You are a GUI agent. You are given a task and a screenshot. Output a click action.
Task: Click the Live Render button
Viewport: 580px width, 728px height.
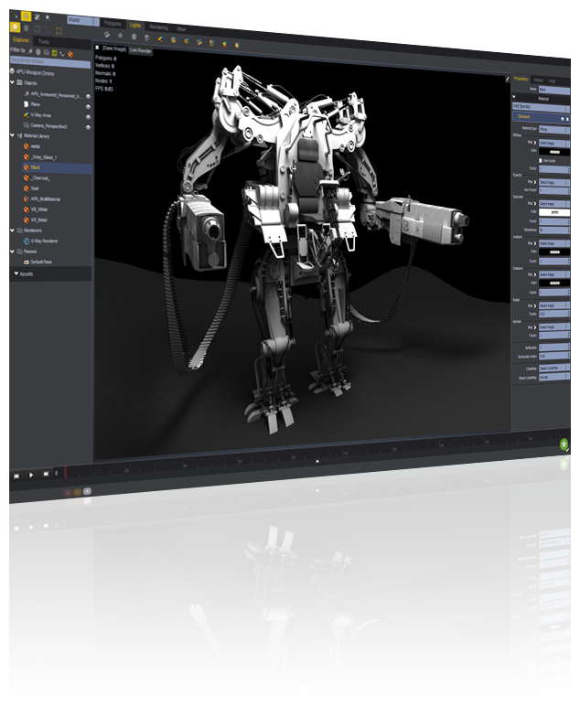[x=140, y=50]
